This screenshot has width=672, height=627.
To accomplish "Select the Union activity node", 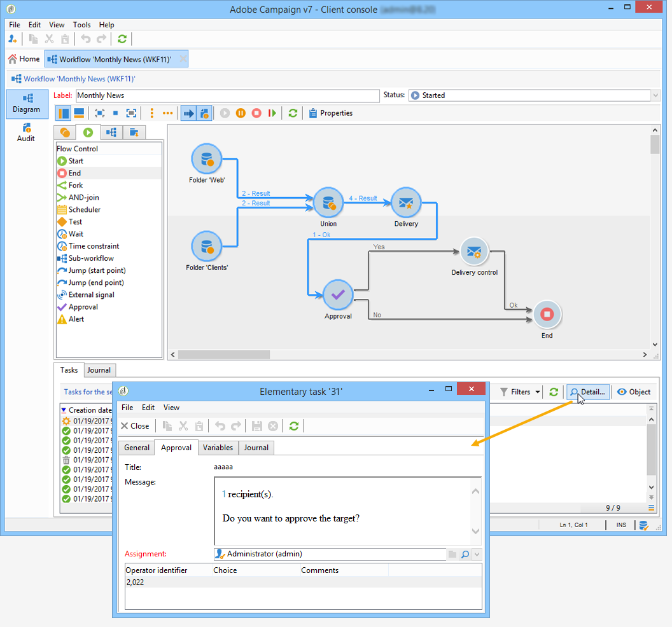I will [328, 203].
